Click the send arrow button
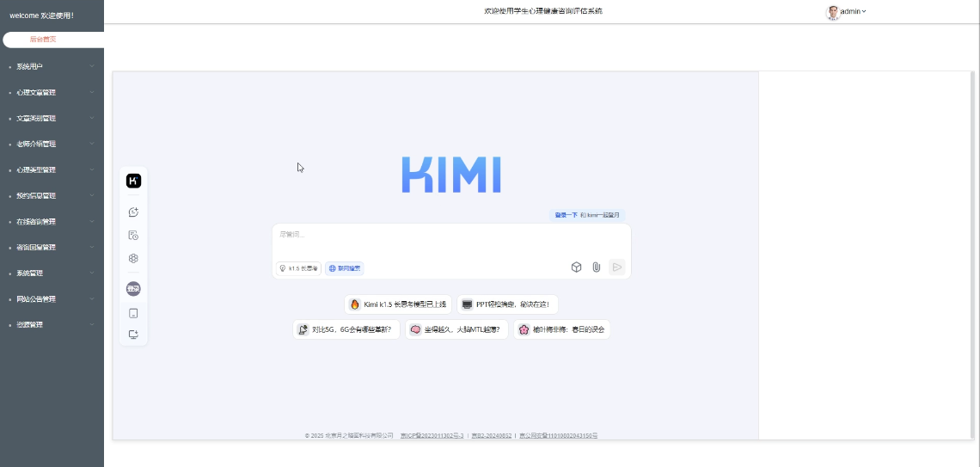980x467 pixels. click(617, 267)
